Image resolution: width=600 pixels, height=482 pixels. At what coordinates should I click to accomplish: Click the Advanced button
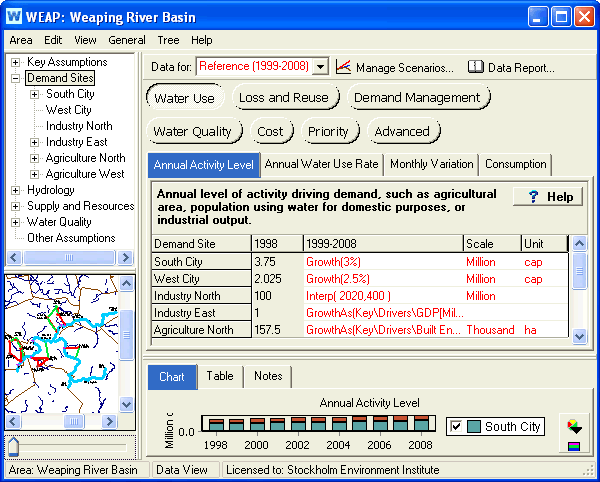tap(402, 132)
